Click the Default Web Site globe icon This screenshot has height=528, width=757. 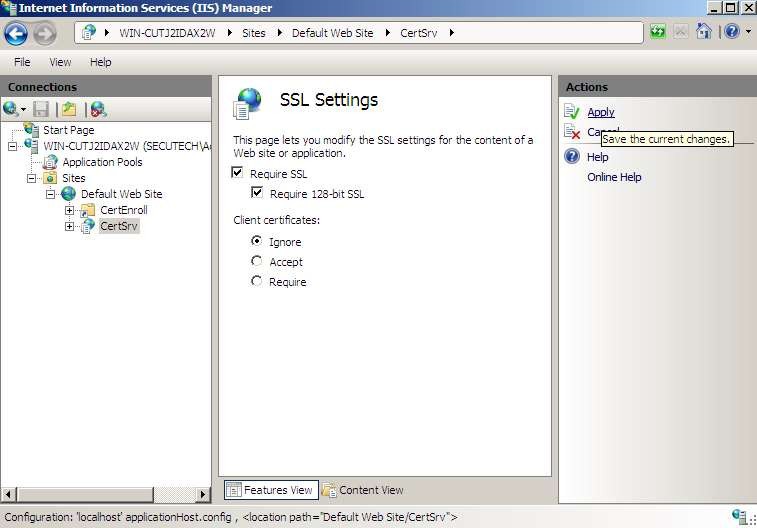coord(69,194)
